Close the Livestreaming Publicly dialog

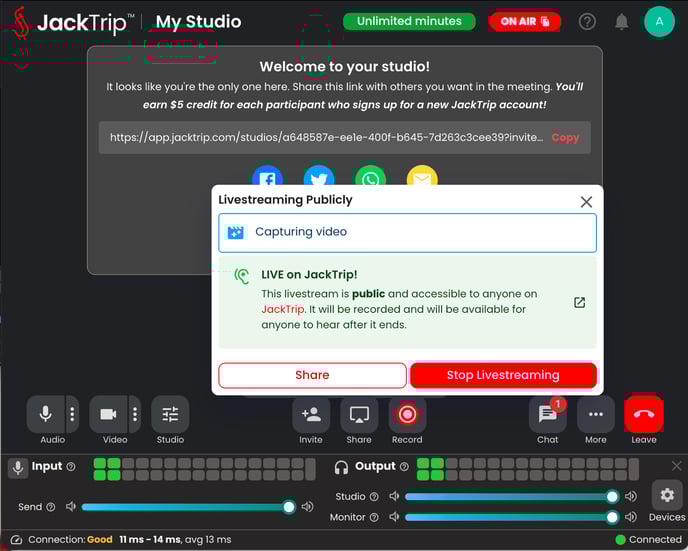(x=586, y=202)
